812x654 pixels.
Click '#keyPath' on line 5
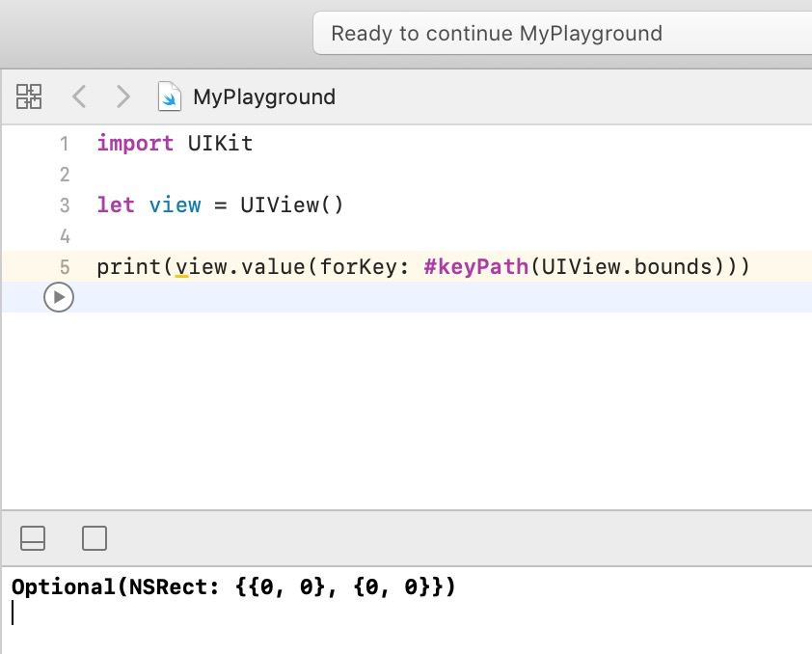[475, 266]
